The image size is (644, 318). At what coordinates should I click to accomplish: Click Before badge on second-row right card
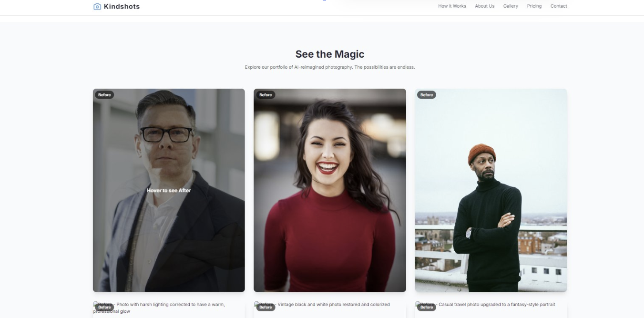coord(427,308)
